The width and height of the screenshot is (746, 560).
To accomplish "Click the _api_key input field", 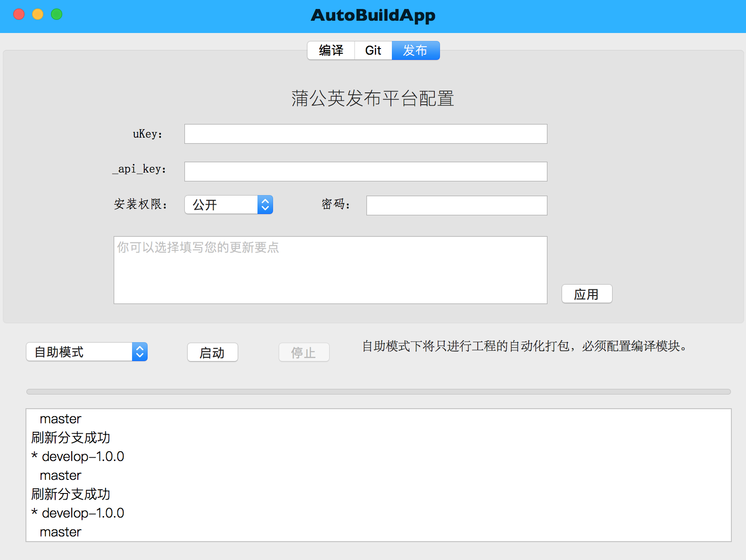I will click(x=365, y=172).
